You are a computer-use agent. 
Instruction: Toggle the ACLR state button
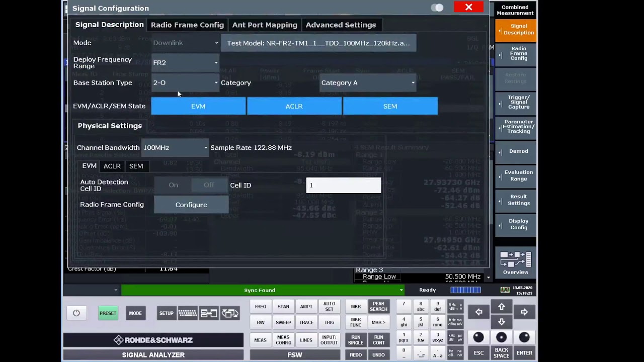(x=294, y=106)
